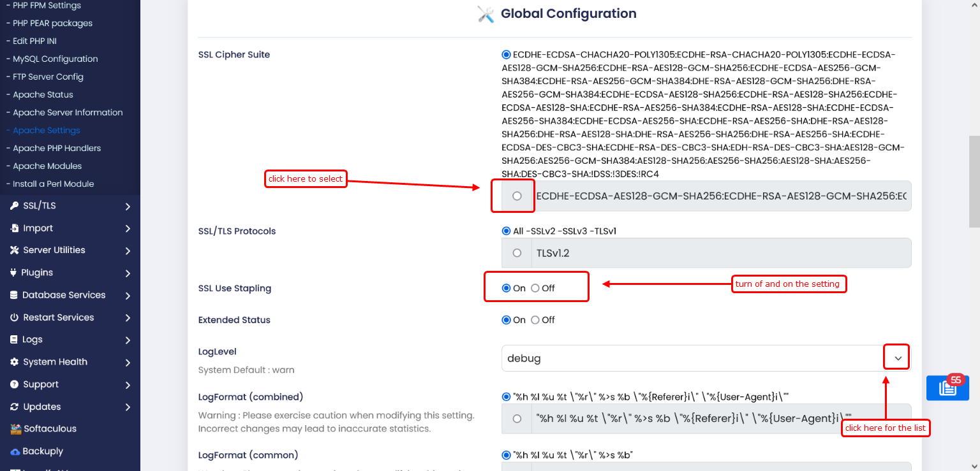This screenshot has height=471, width=980.
Task: Open the blue notifications widget with badge 55
Action: click(947, 388)
